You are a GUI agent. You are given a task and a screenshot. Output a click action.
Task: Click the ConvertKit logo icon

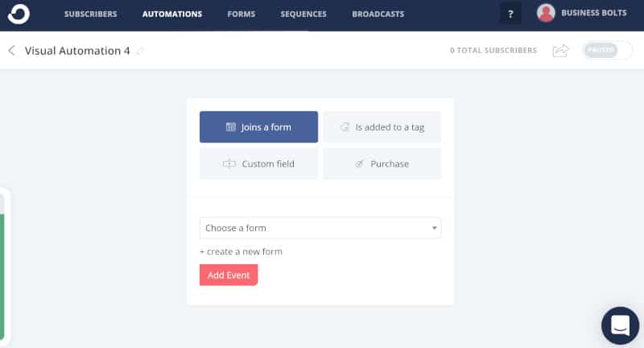19,14
